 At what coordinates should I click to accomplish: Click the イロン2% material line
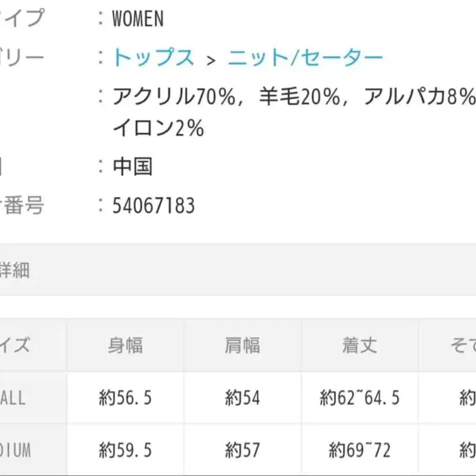[x=158, y=129]
